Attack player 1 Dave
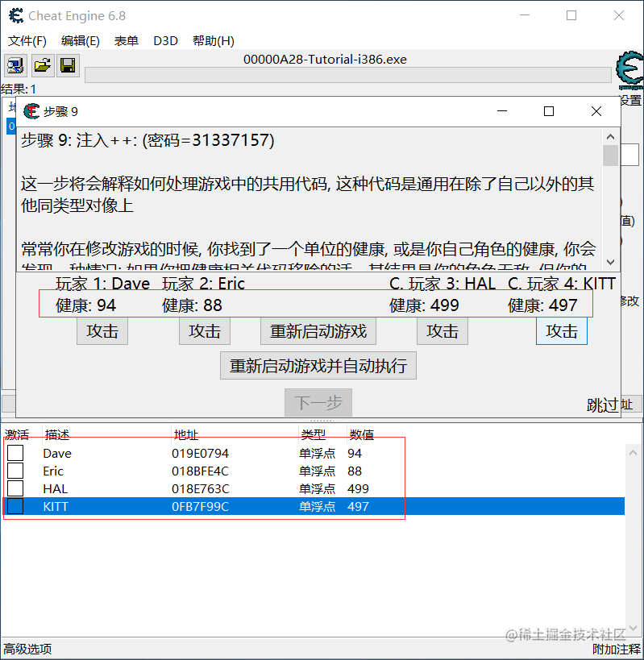Image resolution: width=644 pixels, height=660 pixels. tap(102, 331)
